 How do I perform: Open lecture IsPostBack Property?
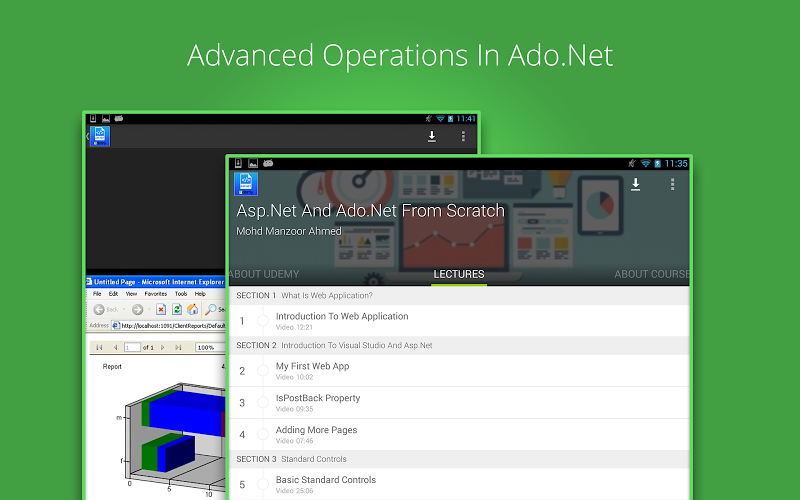coord(459,403)
